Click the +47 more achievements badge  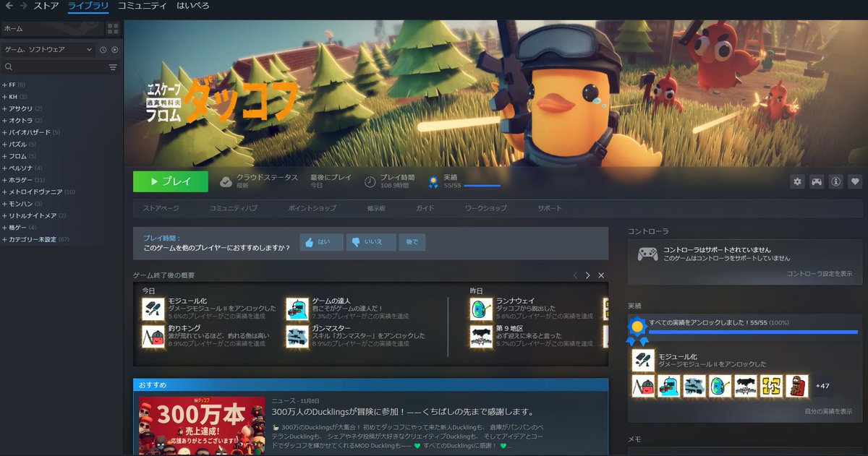822,386
